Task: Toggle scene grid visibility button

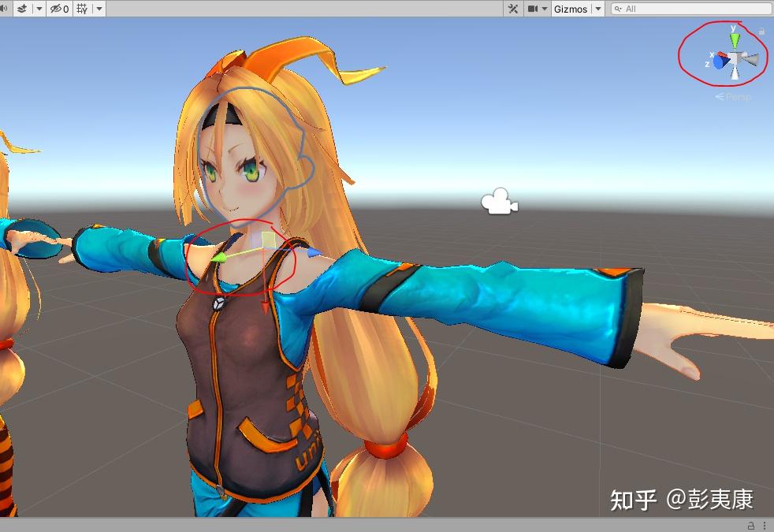Action: [83, 9]
